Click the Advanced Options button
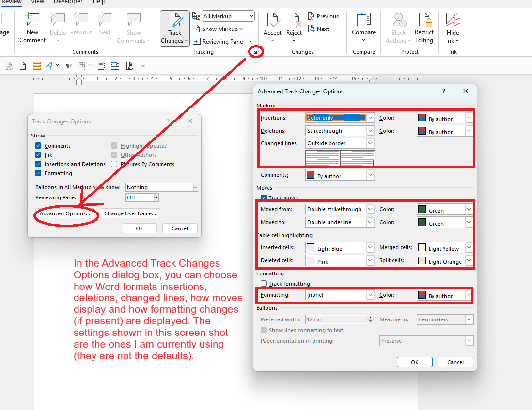 tap(66, 213)
